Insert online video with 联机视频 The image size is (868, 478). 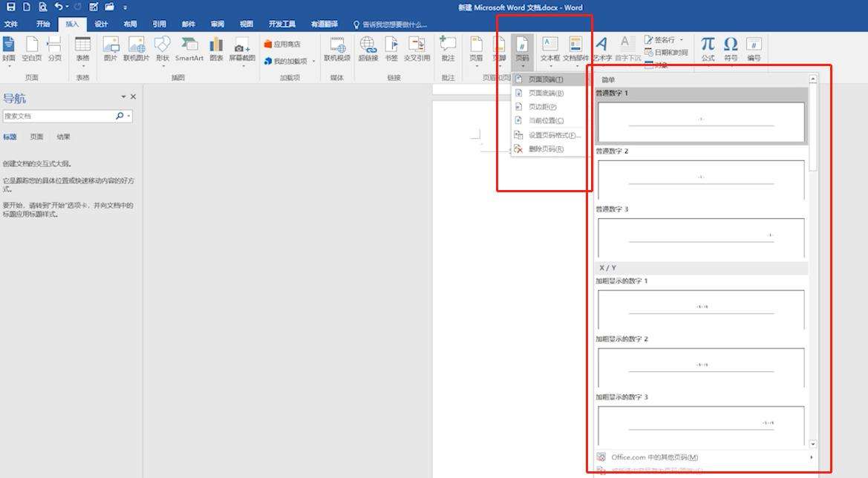click(337, 50)
